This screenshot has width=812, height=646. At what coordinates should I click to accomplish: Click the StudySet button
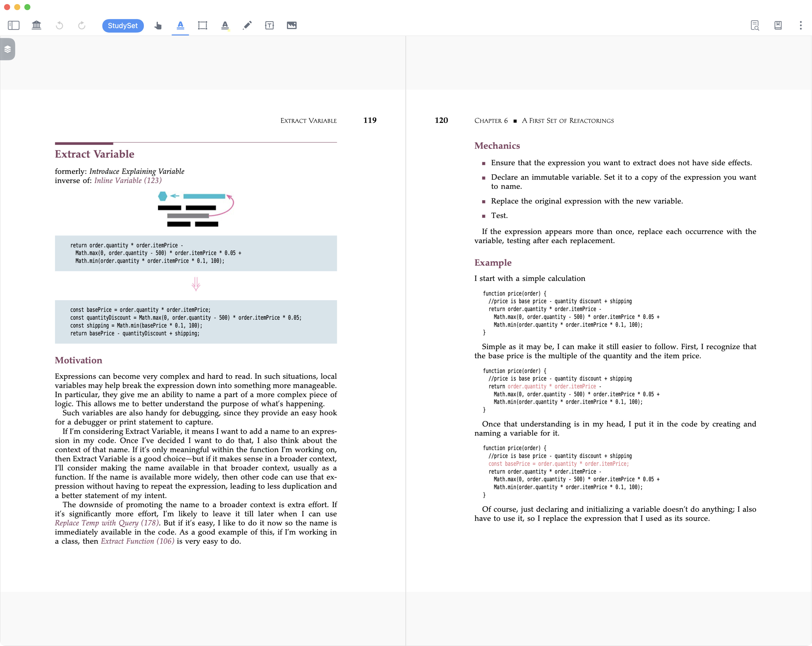pos(123,26)
